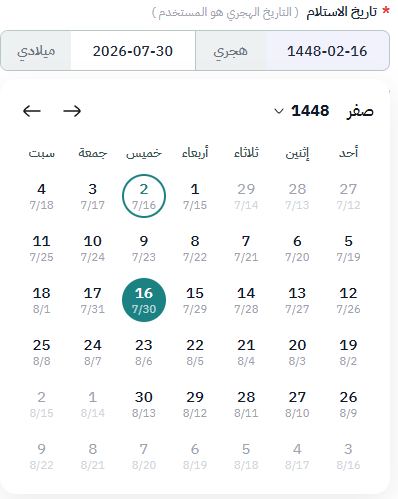The width and height of the screenshot is (398, 499).
Task: Choose day 1 dated 7/15
Action: [x=195, y=196]
